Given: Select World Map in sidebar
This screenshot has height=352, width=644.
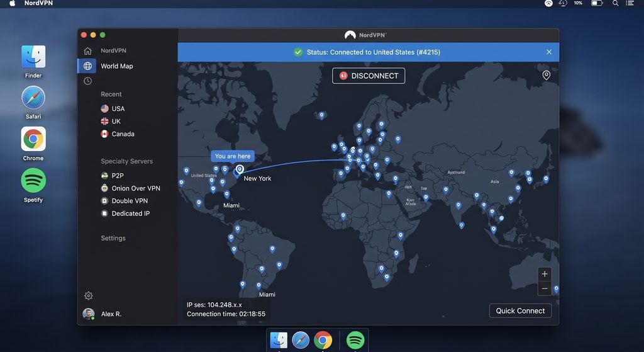Looking at the screenshot, I should coord(116,65).
